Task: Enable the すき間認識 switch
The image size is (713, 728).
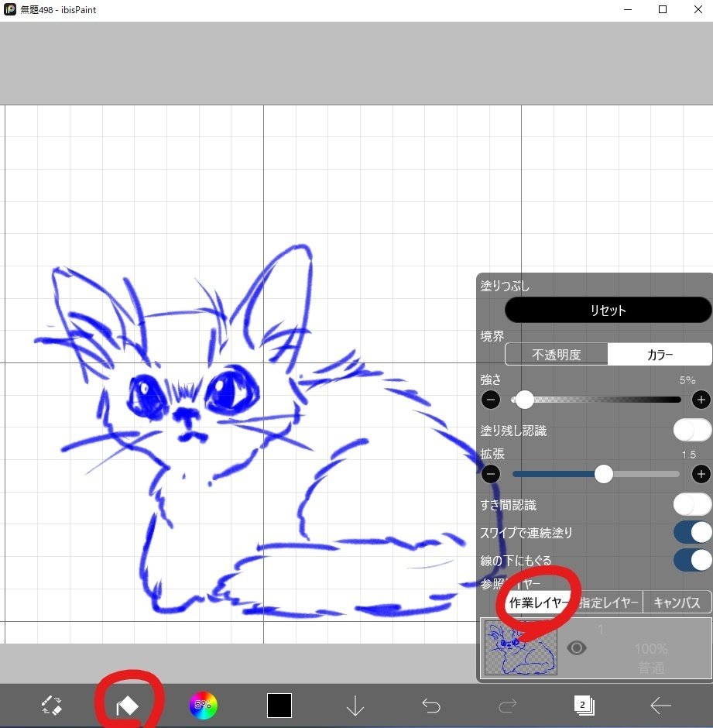Action: (691, 504)
